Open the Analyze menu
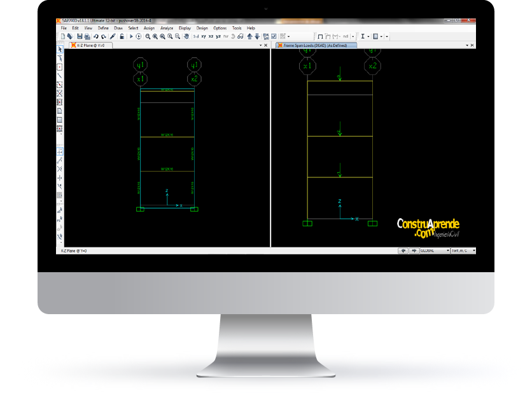 click(167, 28)
